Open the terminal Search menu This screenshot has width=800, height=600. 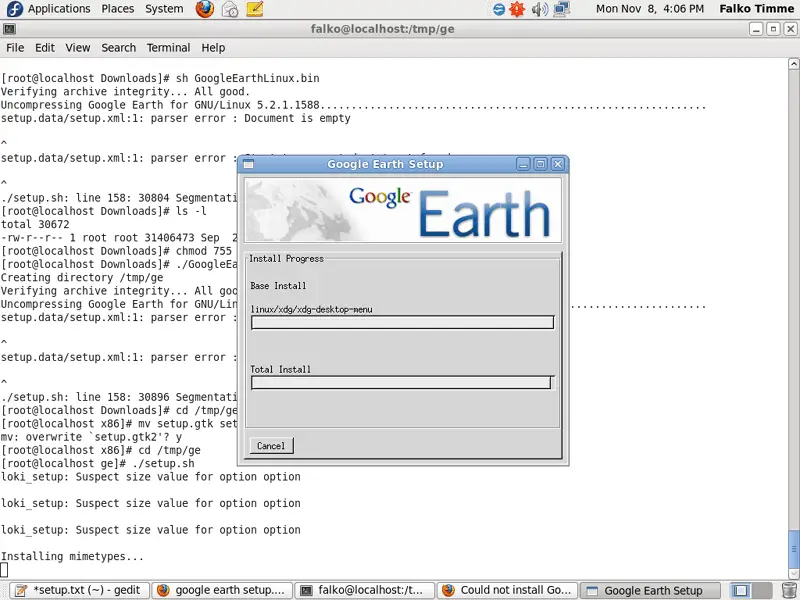(x=118, y=47)
